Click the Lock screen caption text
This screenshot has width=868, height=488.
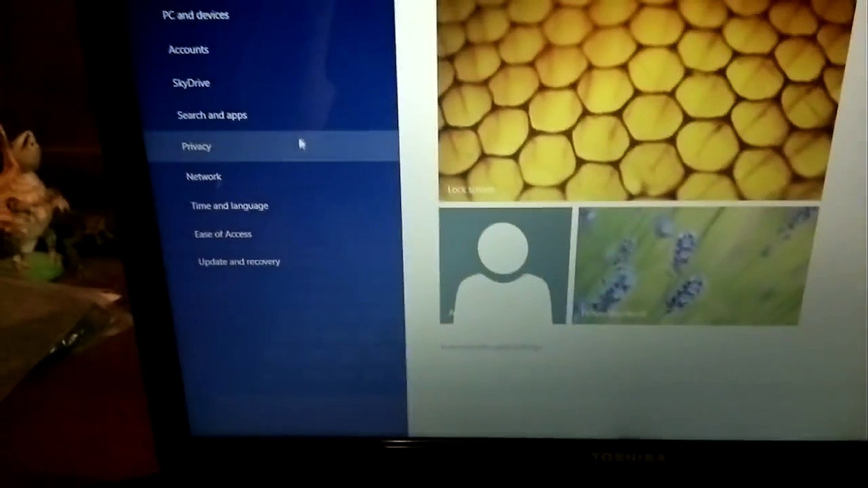pyautogui.click(x=470, y=189)
